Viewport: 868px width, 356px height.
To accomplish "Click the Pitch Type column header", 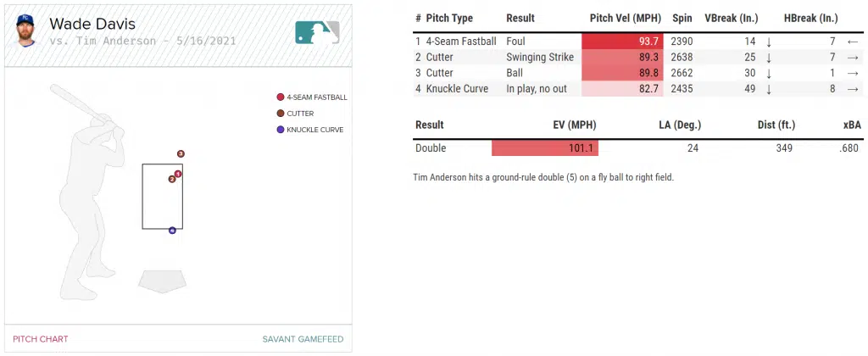I will click(449, 18).
